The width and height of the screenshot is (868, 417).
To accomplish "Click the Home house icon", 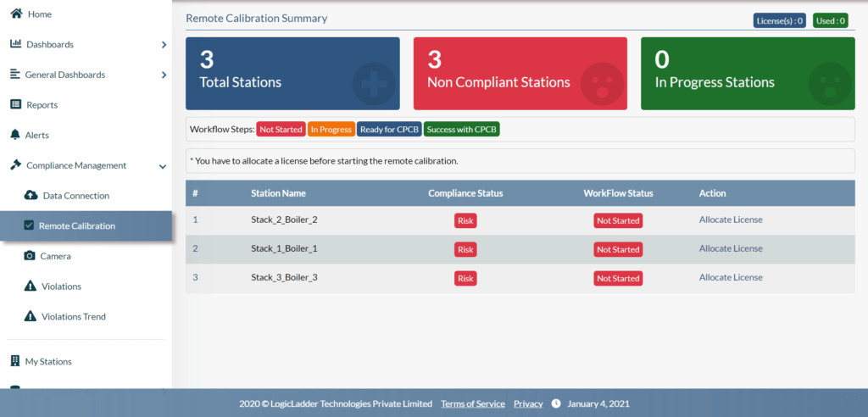I will click(17, 14).
